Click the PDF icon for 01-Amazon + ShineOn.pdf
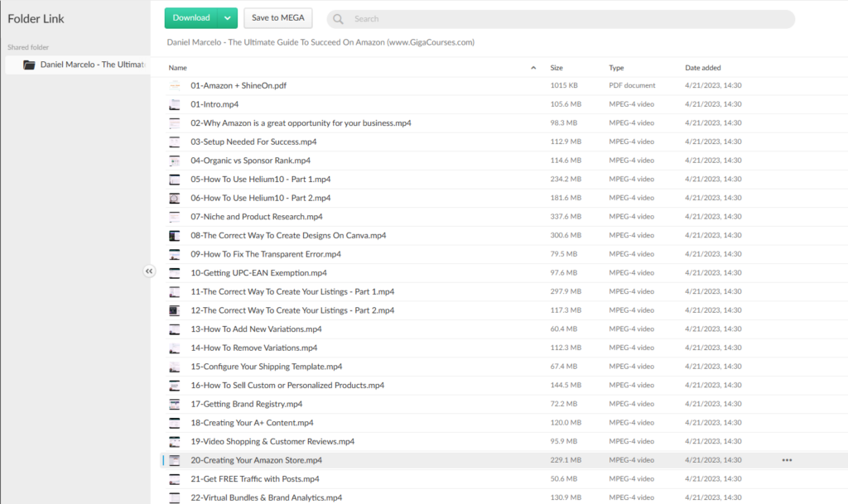The height and width of the screenshot is (504, 848). tap(175, 86)
